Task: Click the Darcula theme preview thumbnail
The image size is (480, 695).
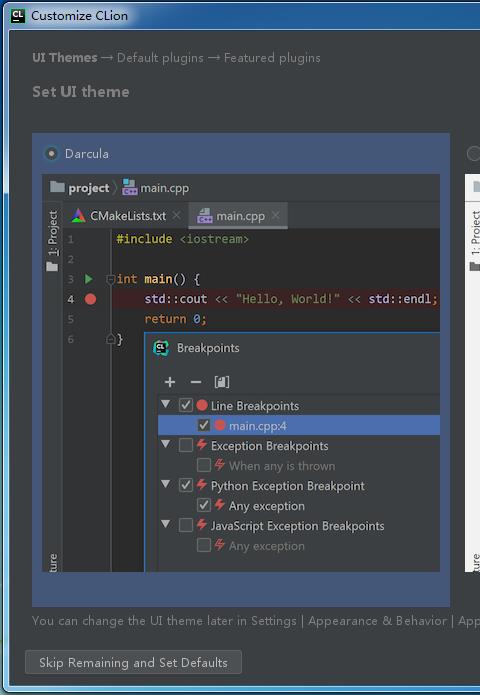Action: coord(241,373)
